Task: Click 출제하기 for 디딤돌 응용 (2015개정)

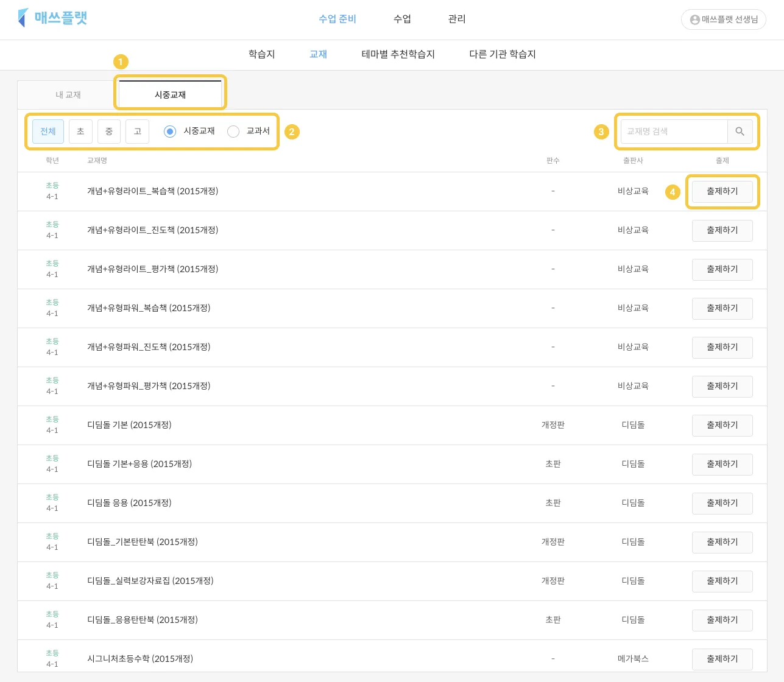Action: [722, 503]
